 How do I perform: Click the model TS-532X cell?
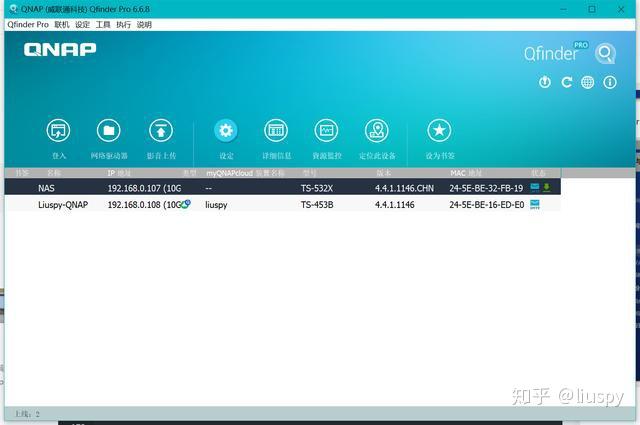[317, 188]
